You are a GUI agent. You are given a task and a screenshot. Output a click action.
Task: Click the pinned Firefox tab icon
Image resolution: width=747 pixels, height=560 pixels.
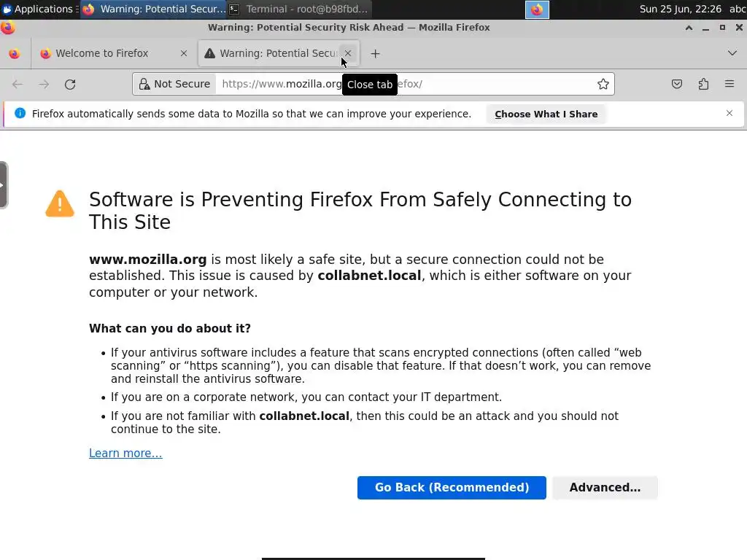point(15,53)
